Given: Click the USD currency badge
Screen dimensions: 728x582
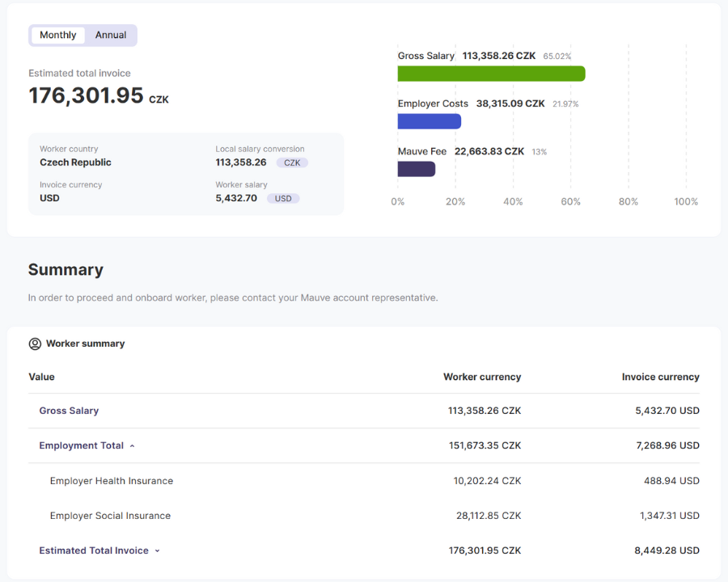Looking at the screenshot, I should click(283, 198).
